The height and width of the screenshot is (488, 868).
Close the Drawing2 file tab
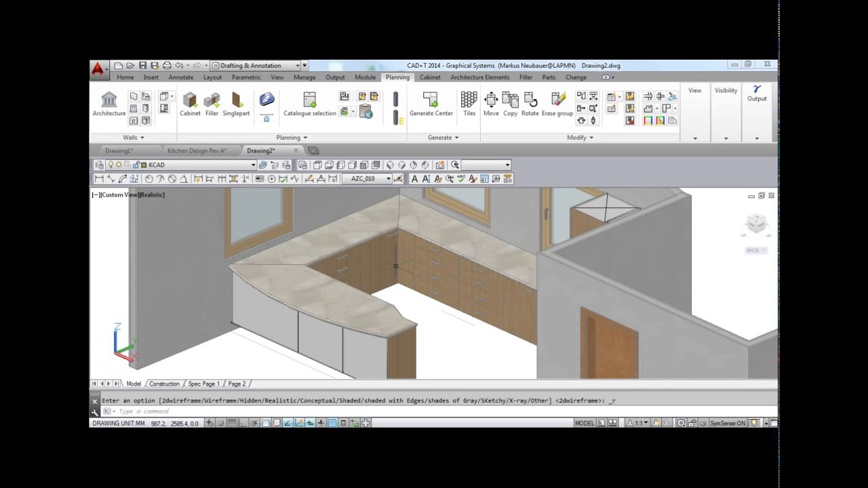(x=295, y=150)
